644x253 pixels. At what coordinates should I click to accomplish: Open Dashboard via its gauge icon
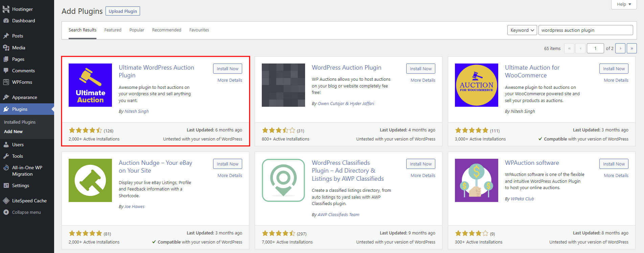pyautogui.click(x=6, y=21)
